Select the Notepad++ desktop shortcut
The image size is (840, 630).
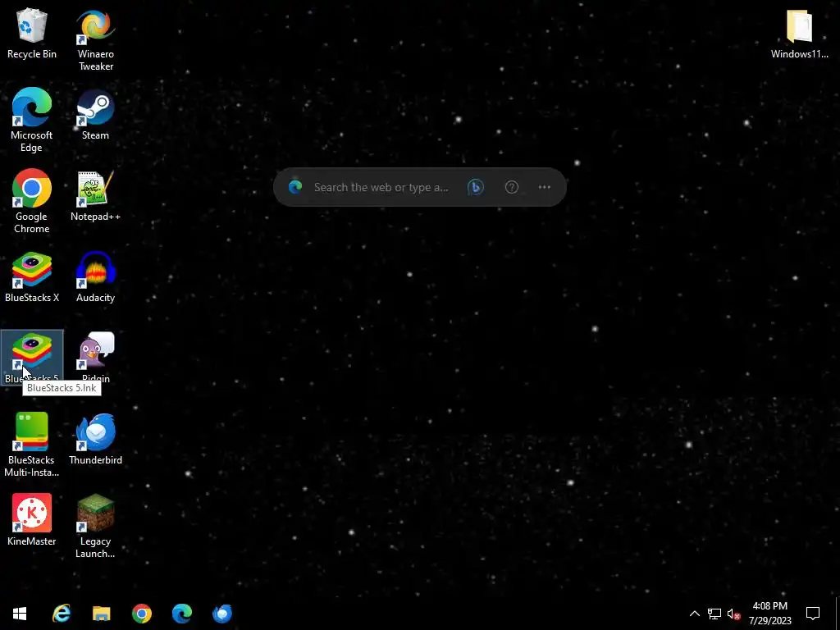[95, 195]
